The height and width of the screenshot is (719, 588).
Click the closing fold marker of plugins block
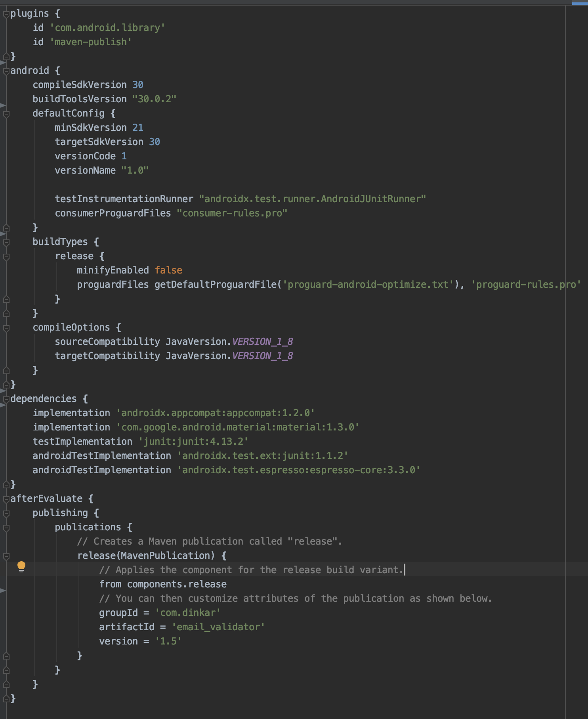6,56
